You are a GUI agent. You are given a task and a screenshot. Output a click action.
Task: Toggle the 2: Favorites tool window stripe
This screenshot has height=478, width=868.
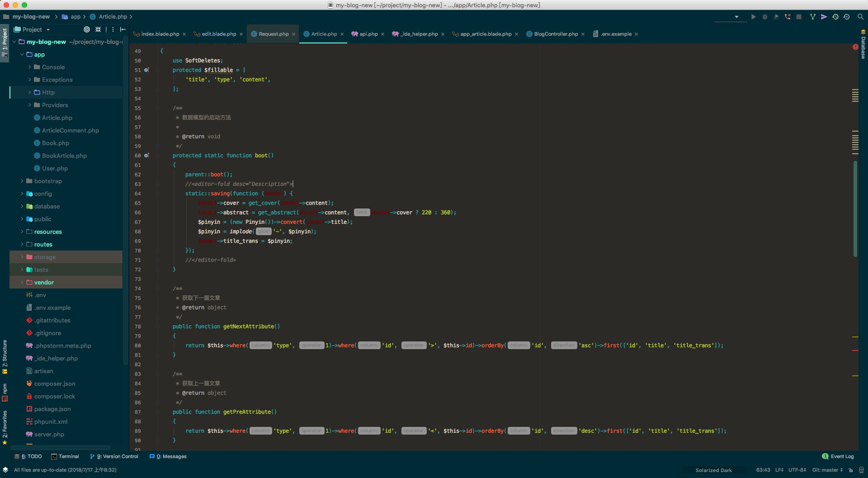[5, 427]
